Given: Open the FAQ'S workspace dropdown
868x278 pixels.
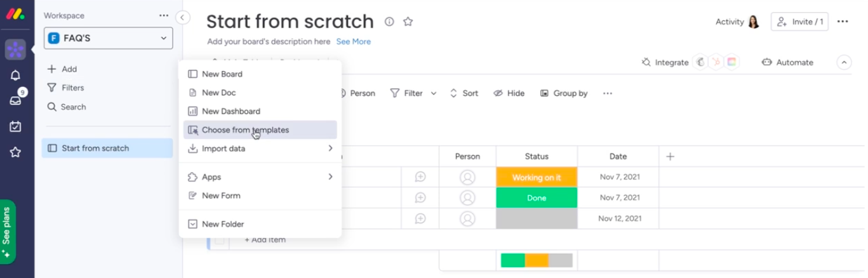Looking at the screenshot, I should click(108, 38).
